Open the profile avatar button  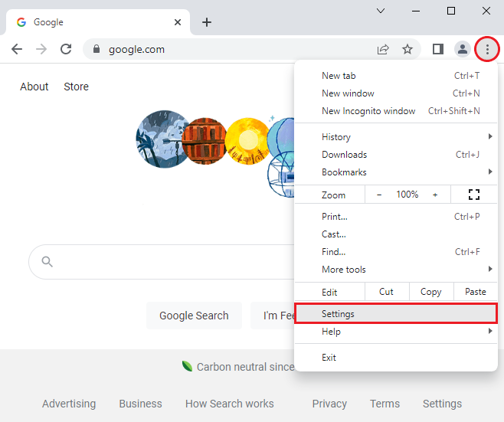click(463, 49)
